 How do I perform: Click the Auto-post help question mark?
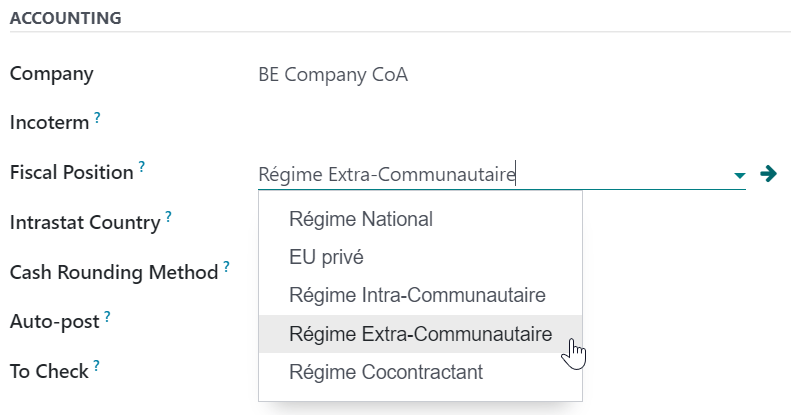click(x=107, y=316)
